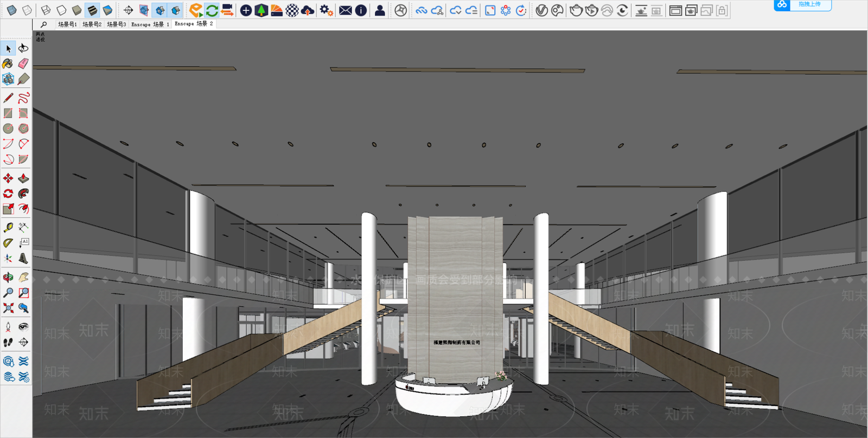Viewport: 868px width, 438px height.
Task: Select the Protractor tool
Action: point(8,243)
